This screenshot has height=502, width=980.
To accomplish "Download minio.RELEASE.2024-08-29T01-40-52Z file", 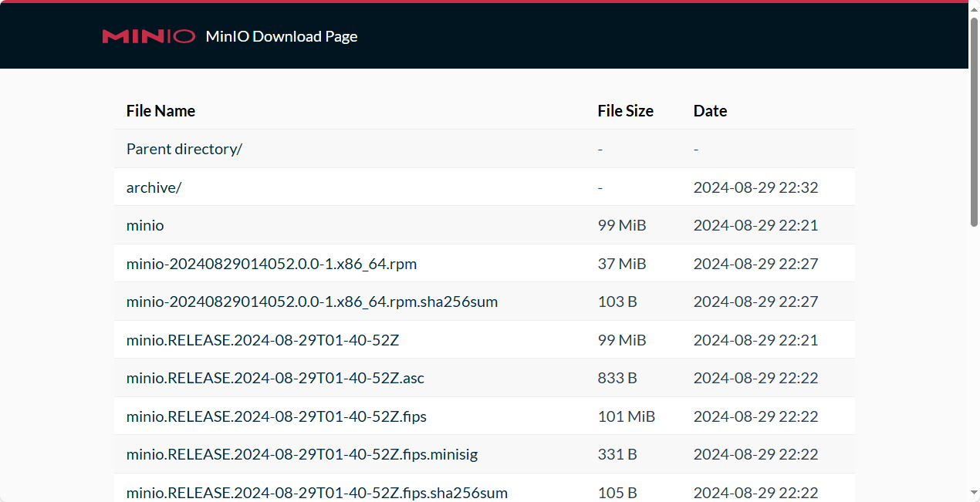I will pyautogui.click(x=262, y=340).
